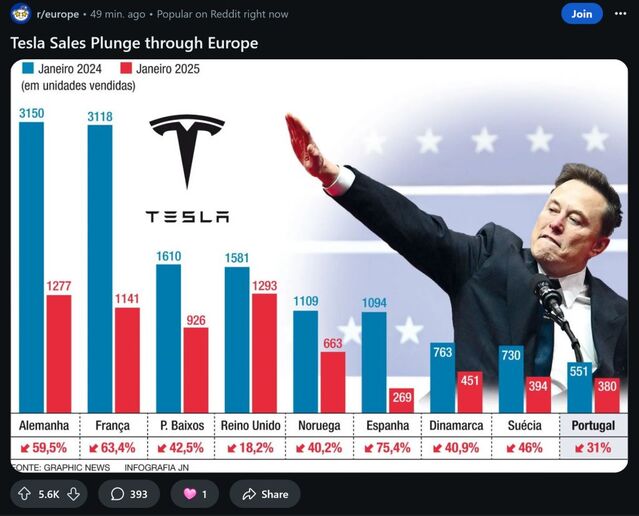Screen dimensions: 639x516
Task: Click the r/europe subreddit avatar
Action: tap(20, 14)
